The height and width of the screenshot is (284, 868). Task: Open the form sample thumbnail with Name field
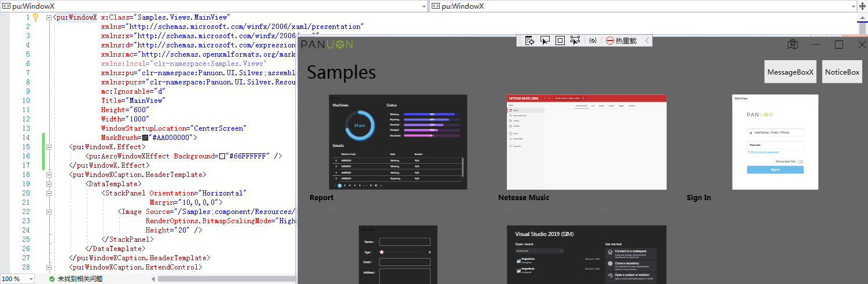[x=398, y=255]
